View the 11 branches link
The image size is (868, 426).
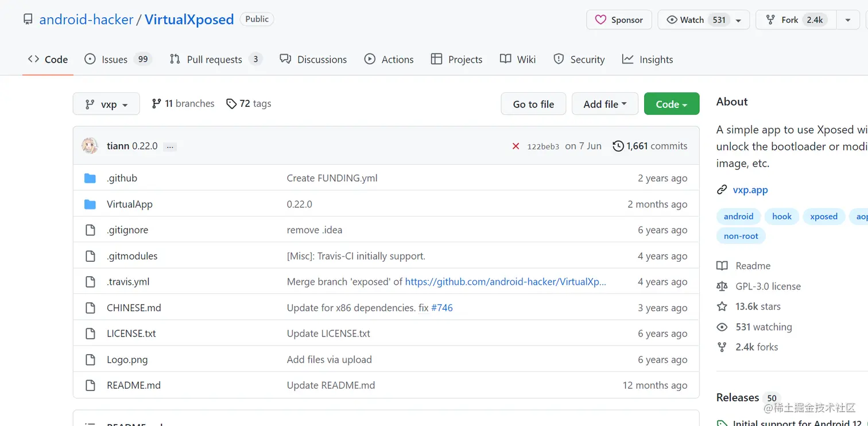tap(183, 104)
